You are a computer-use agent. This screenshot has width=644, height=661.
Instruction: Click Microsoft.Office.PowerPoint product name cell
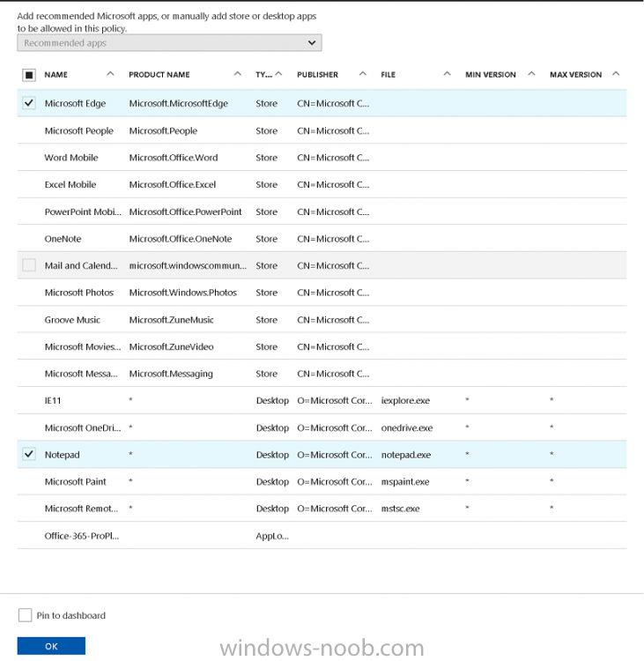point(185,212)
